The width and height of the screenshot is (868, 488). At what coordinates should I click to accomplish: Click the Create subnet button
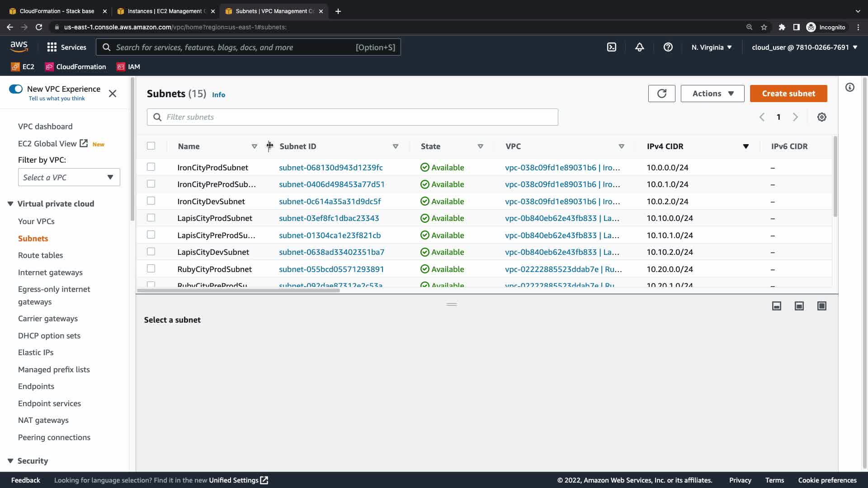tap(788, 94)
